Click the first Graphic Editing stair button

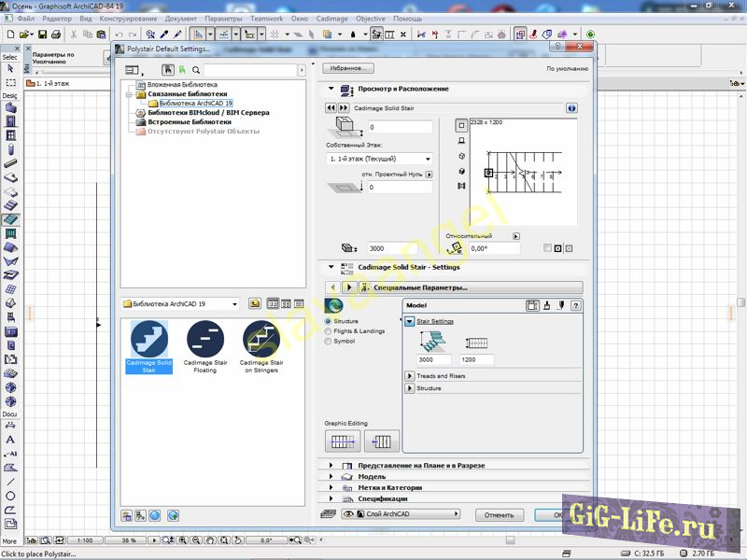click(342, 441)
